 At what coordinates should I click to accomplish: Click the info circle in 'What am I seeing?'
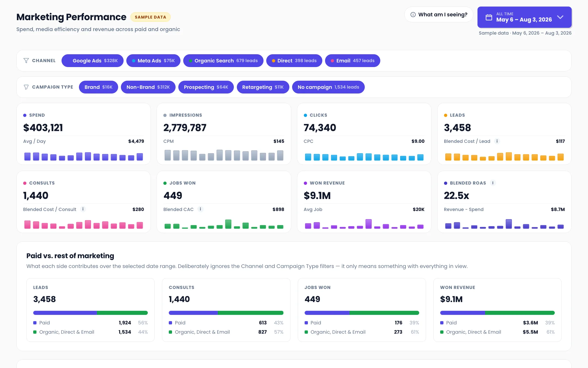pos(413,15)
